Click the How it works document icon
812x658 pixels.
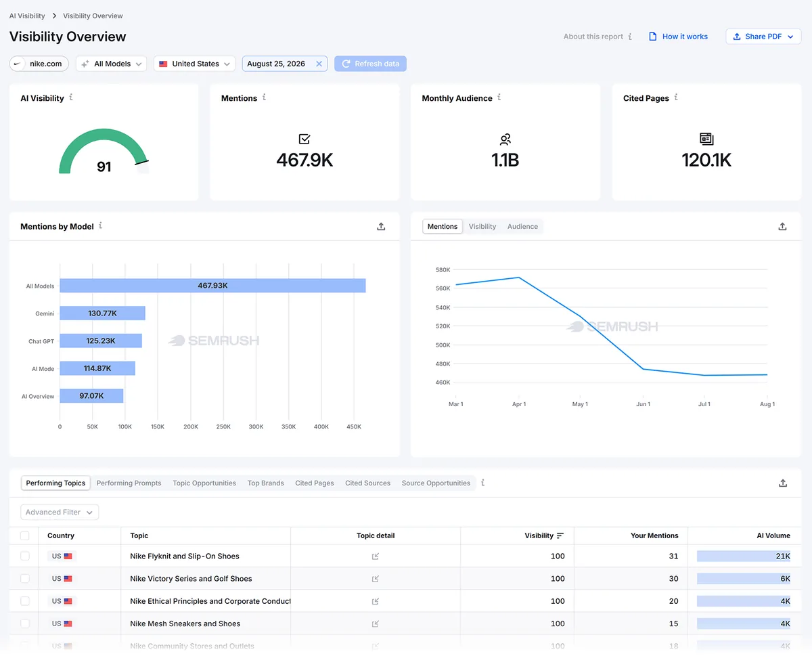coord(653,37)
